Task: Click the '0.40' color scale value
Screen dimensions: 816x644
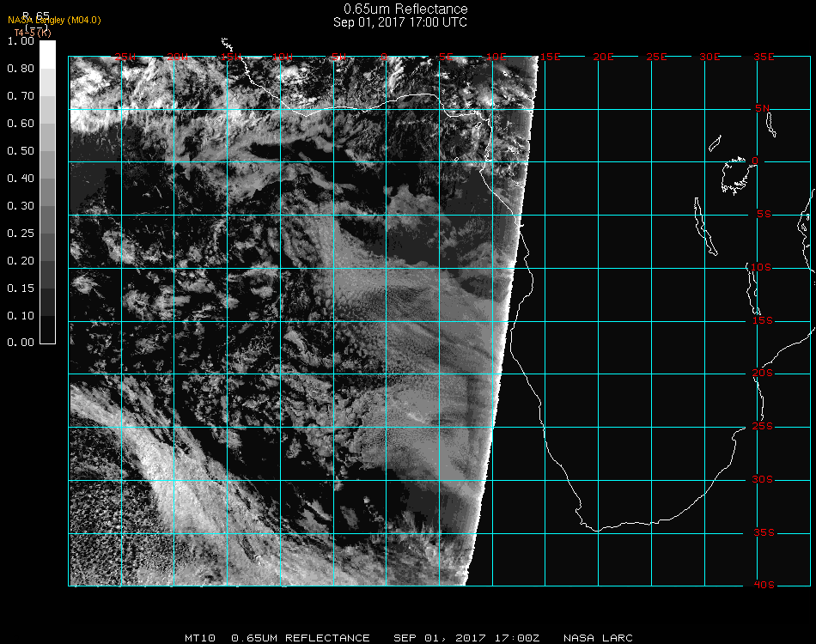Action: click(21, 179)
